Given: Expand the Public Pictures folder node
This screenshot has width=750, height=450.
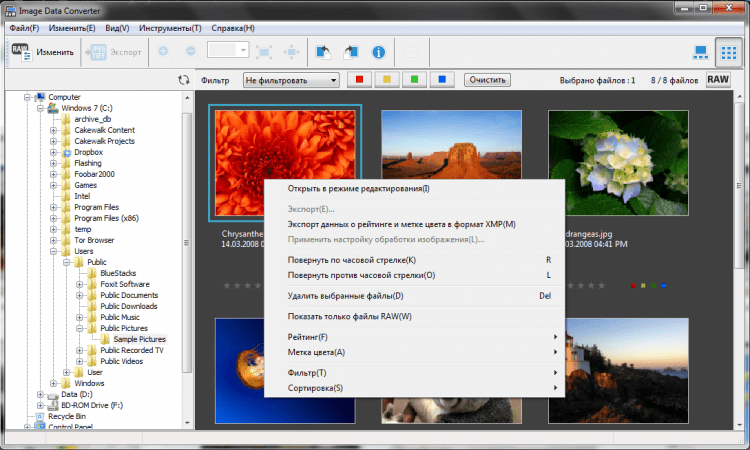Looking at the screenshot, I should click(79, 327).
